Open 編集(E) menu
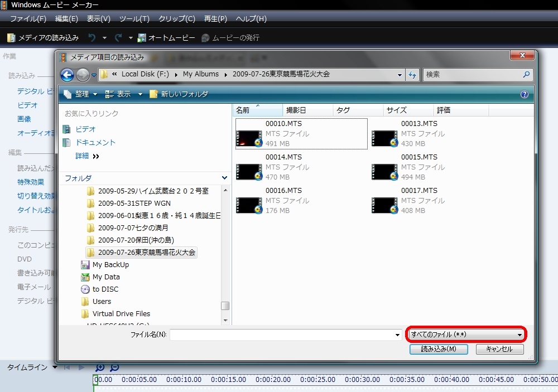The height and width of the screenshot is (392, 558). [66, 18]
